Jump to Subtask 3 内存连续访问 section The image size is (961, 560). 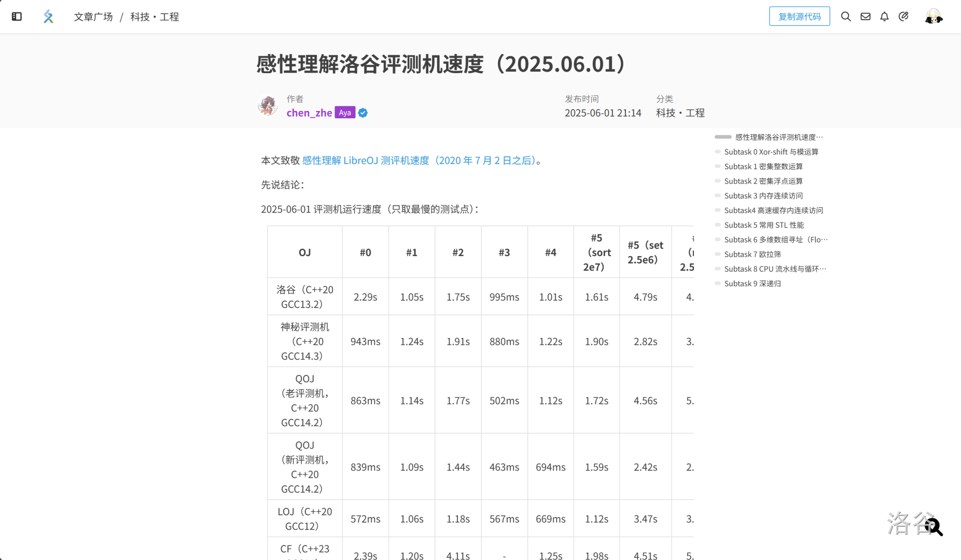click(763, 196)
